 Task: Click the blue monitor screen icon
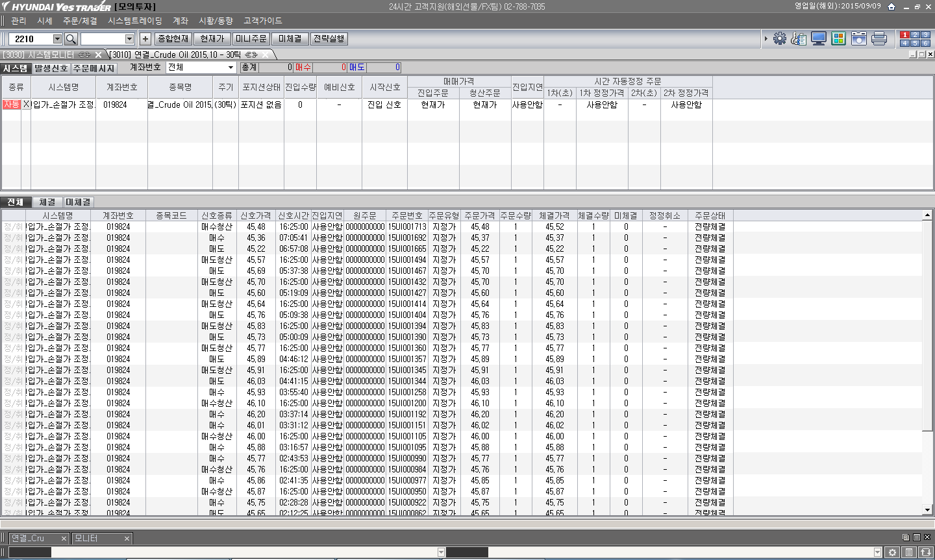(x=818, y=39)
